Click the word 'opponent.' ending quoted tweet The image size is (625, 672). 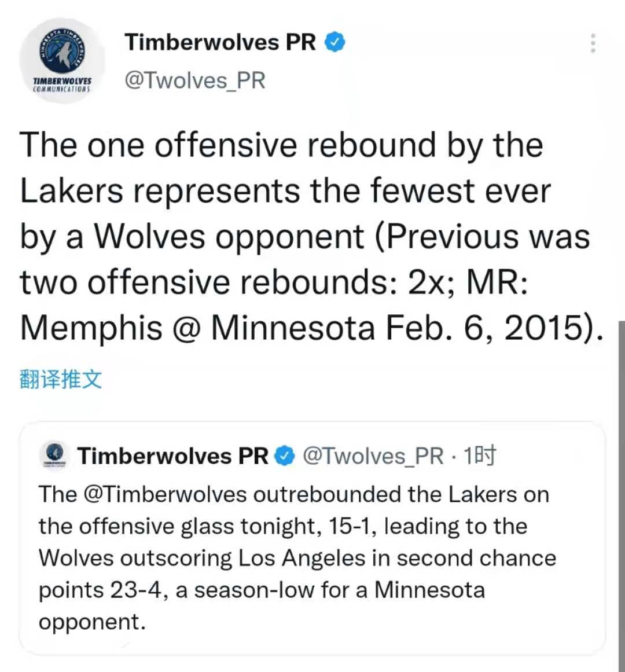92,622
